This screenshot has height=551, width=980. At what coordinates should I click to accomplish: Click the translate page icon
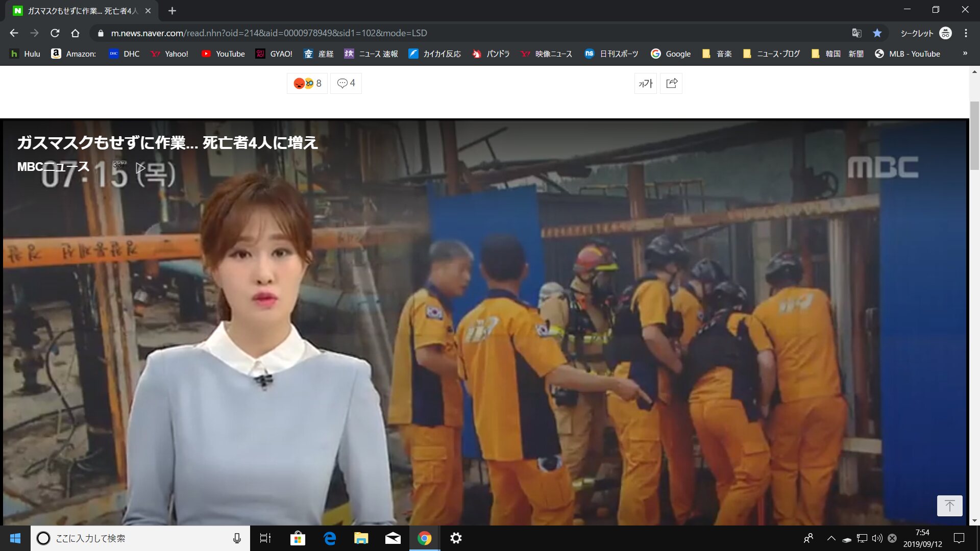pos(856,33)
